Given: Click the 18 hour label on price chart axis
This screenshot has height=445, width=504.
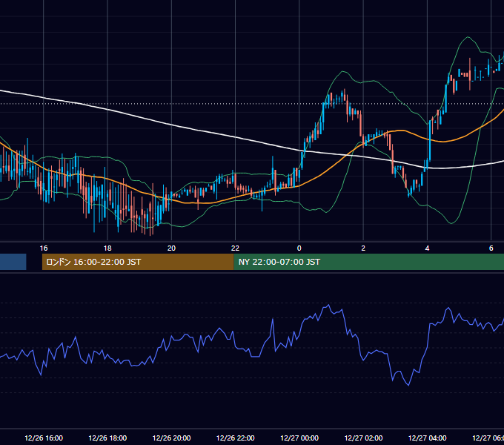Looking at the screenshot, I should (107, 248).
